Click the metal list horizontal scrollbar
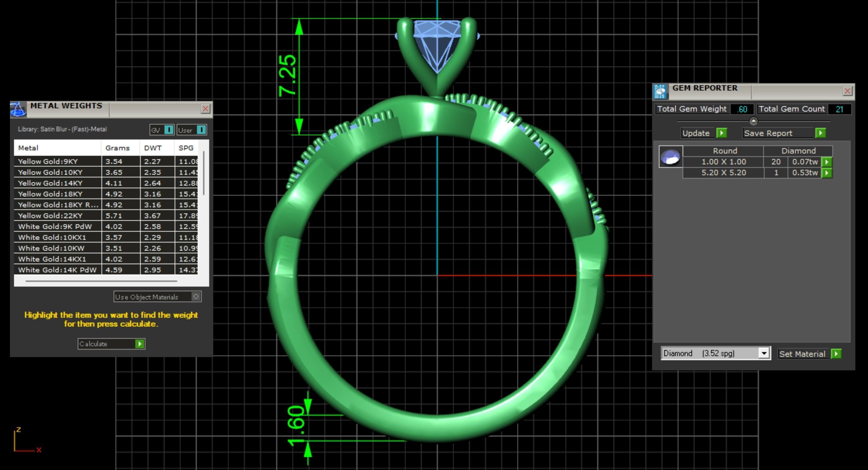Viewport: 868px width, 470px height. point(101,281)
